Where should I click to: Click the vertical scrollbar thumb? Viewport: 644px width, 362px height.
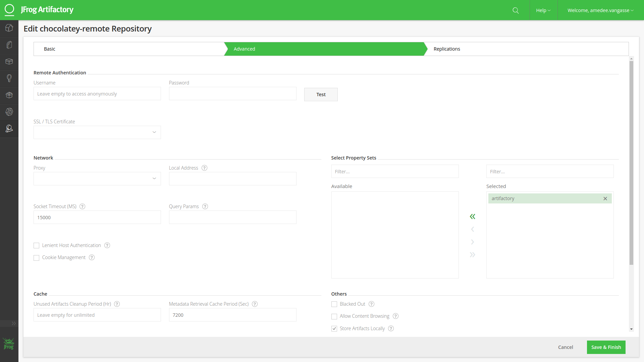pos(631,163)
